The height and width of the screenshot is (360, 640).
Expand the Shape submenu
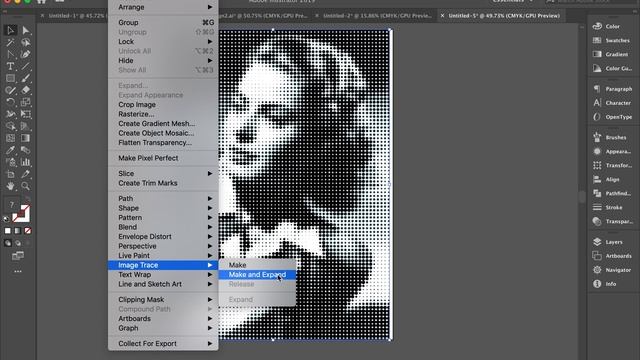point(163,208)
